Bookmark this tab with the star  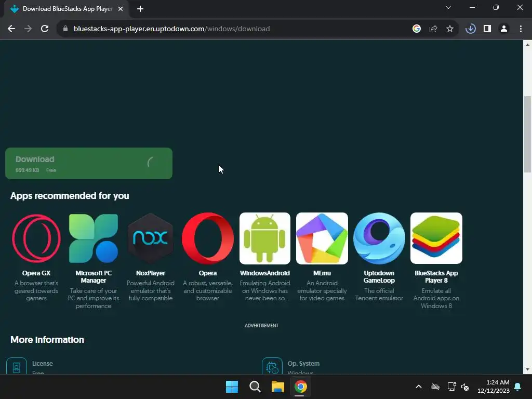coord(450,29)
